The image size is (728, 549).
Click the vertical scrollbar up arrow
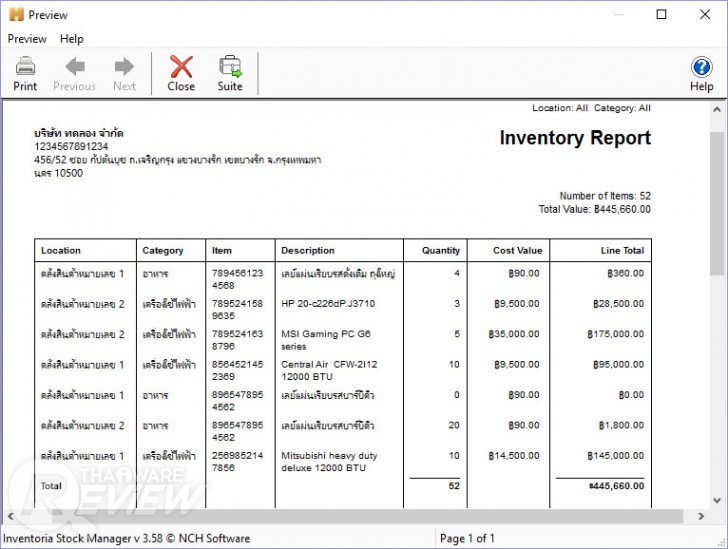click(x=717, y=110)
